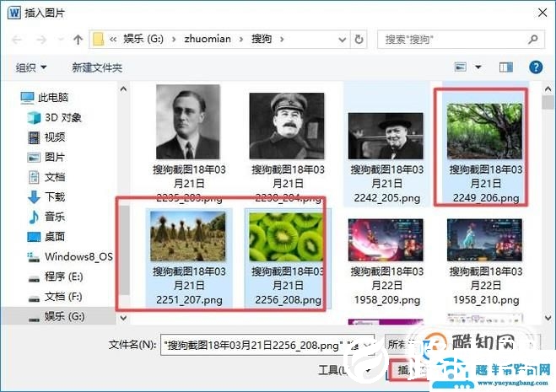
Task: Click the 下载 blue arrow icon
Action: [x=34, y=197]
